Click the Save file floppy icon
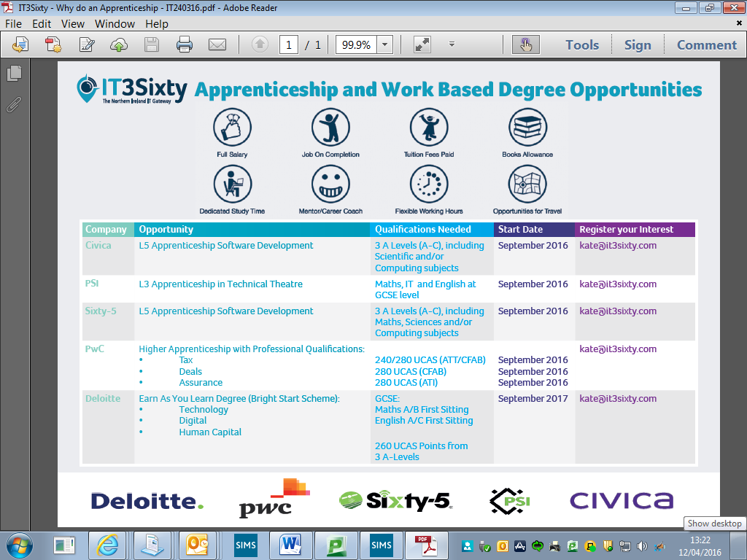This screenshot has height=560, width=747. [x=152, y=45]
